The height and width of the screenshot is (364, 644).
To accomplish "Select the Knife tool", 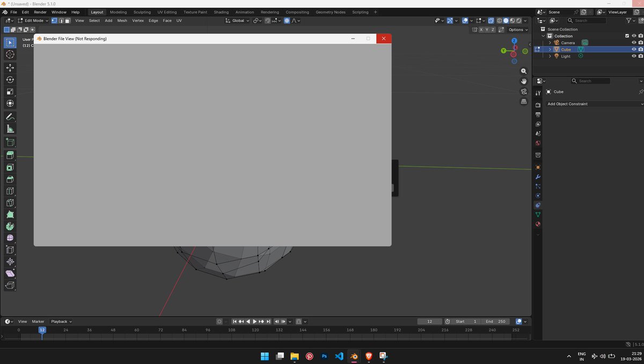I will 10,203.
